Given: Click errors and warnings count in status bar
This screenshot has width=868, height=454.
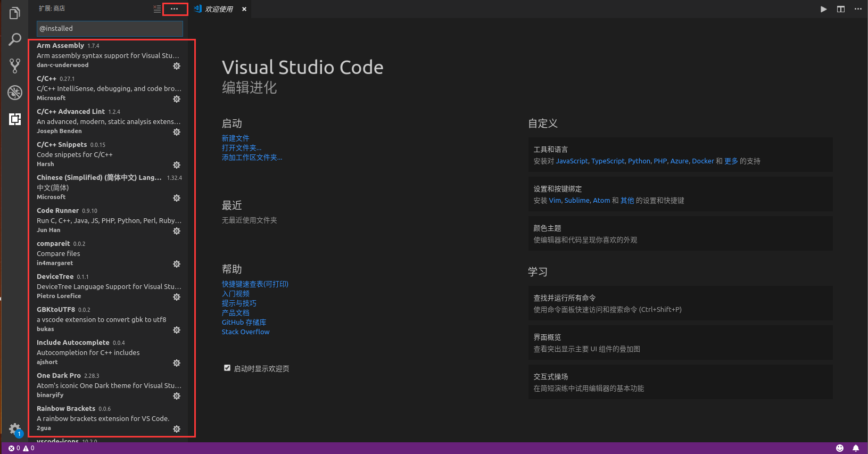Looking at the screenshot, I should click(x=21, y=448).
